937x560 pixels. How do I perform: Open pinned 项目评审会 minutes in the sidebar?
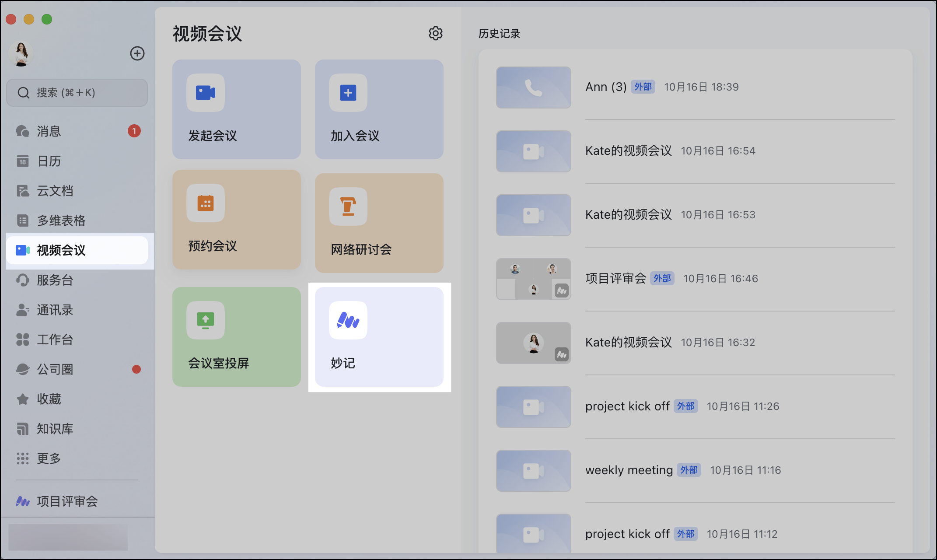67,501
